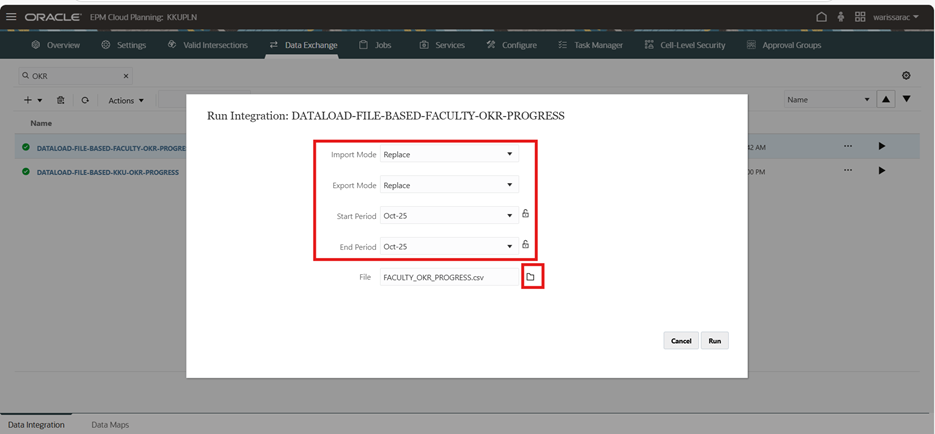The width and height of the screenshot is (935, 434).
Task: Toggle the Start Period lock
Action: (525, 214)
